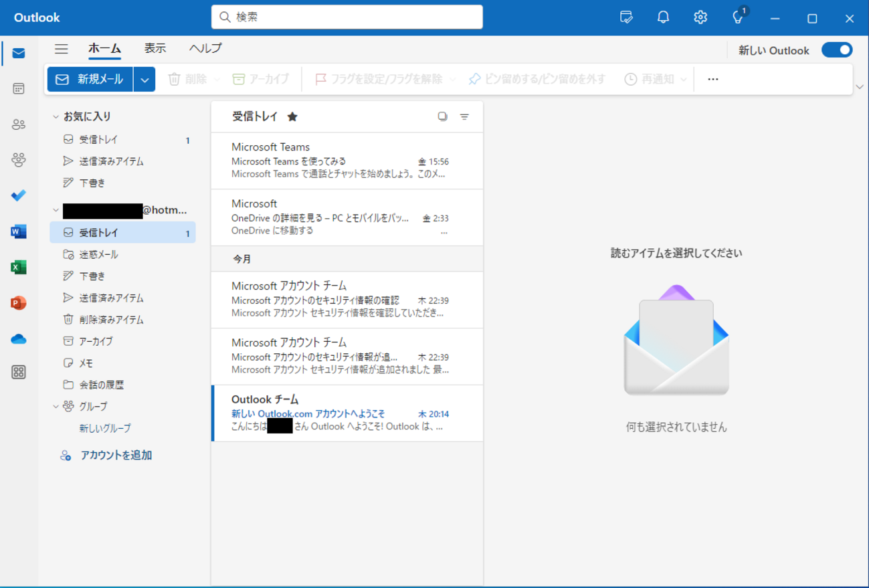Open the 迷惑メール folder

click(123, 254)
